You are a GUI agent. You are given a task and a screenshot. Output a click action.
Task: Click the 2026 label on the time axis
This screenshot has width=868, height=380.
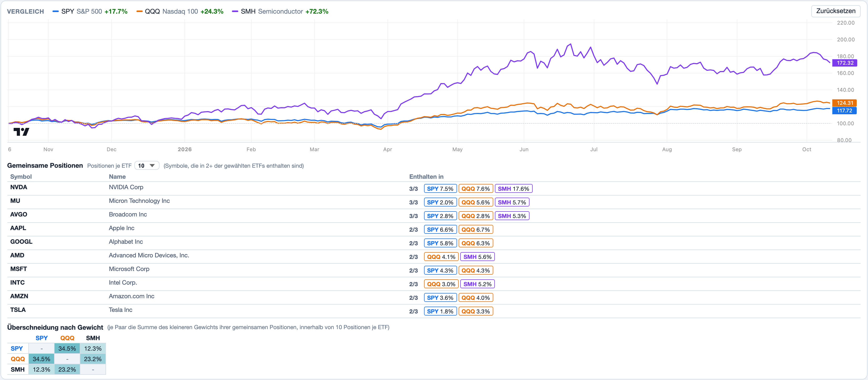coord(185,149)
